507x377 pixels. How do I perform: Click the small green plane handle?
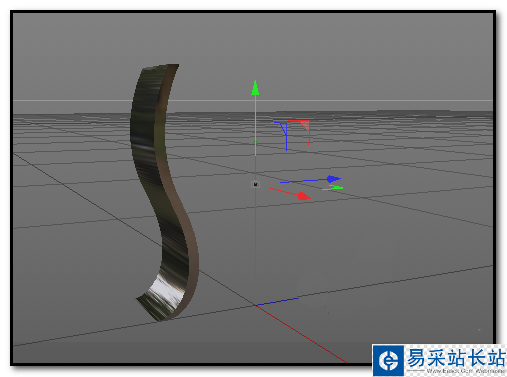click(x=333, y=188)
